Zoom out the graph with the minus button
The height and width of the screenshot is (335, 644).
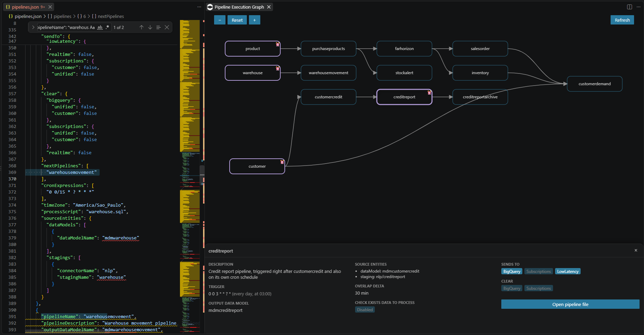click(x=220, y=20)
